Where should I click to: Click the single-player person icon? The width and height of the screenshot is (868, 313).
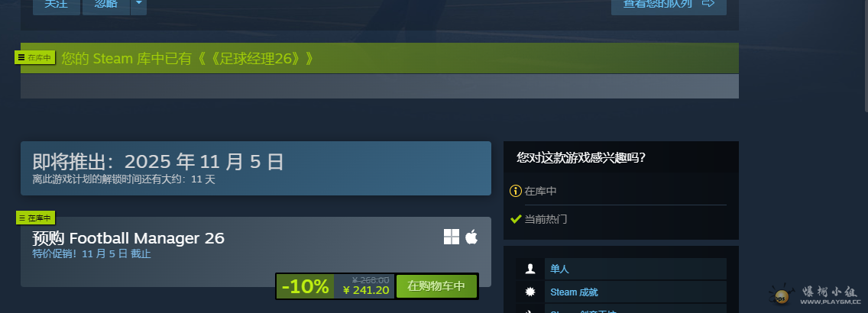coord(530,269)
